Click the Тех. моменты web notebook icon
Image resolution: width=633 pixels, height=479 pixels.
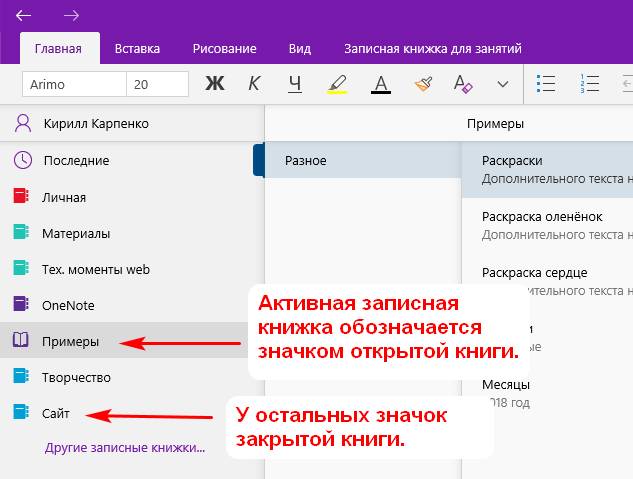click(x=21, y=268)
